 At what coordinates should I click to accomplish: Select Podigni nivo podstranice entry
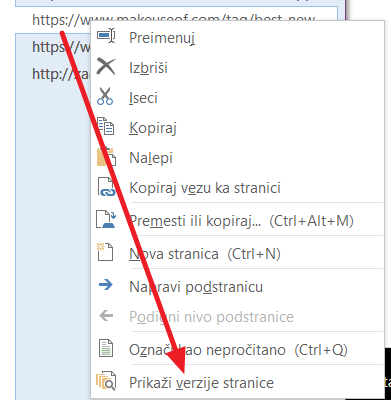click(237, 317)
